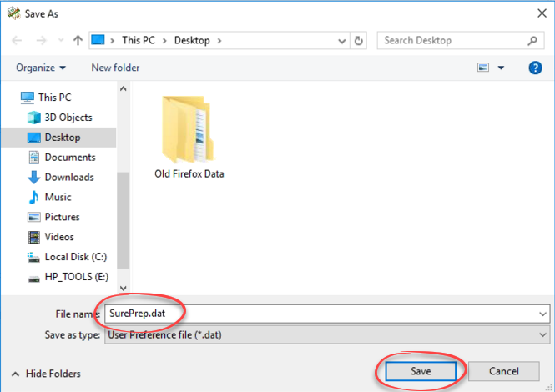Click the Forward navigation arrow
Image resolution: width=555 pixels, height=392 pixels.
click(x=42, y=40)
